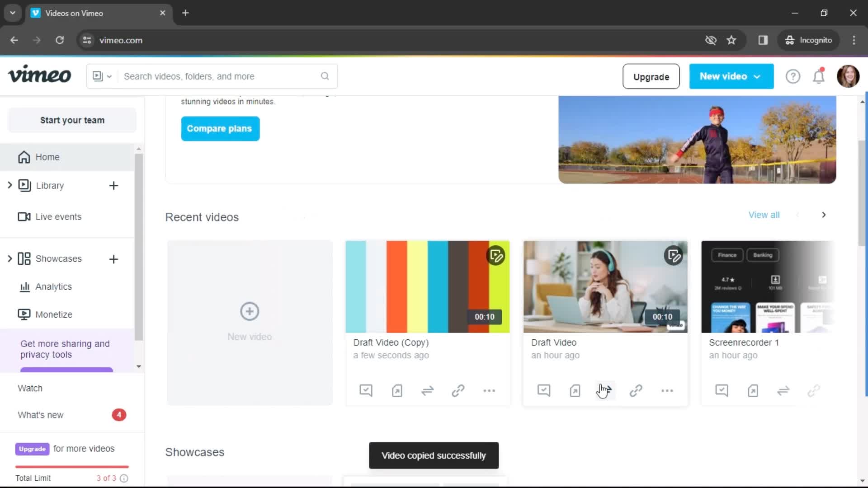Click the page vertical scrollbar
Image resolution: width=868 pixels, height=488 pixels.
point(862,193)
